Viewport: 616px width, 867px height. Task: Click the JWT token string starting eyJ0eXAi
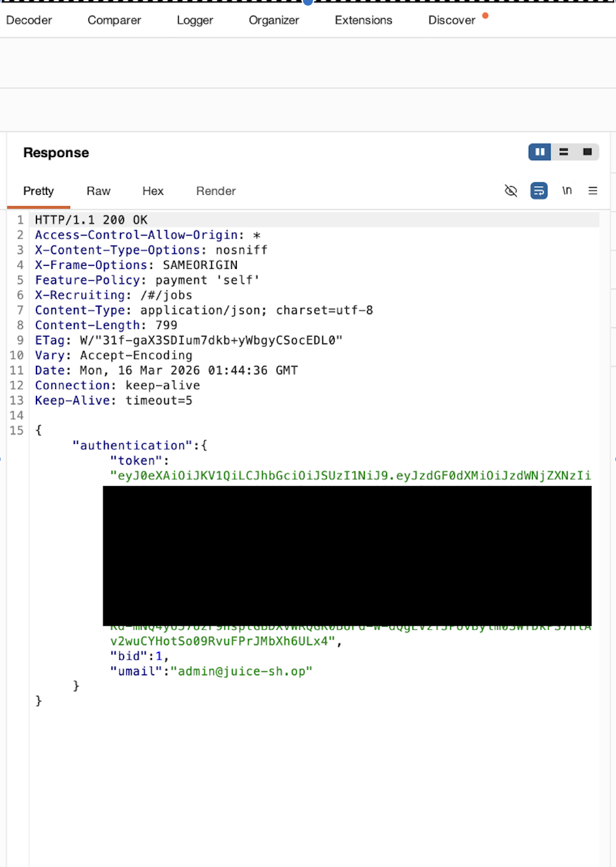pos(351,476)
